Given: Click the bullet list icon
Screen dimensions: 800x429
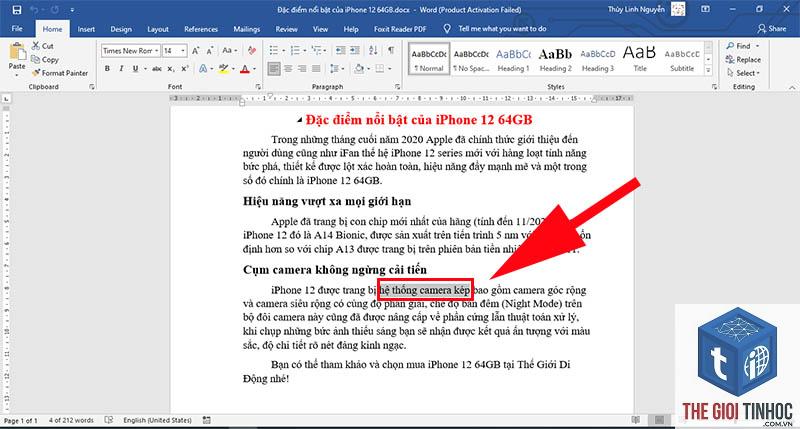Looking at the screenshot, I should coord(273,51).
